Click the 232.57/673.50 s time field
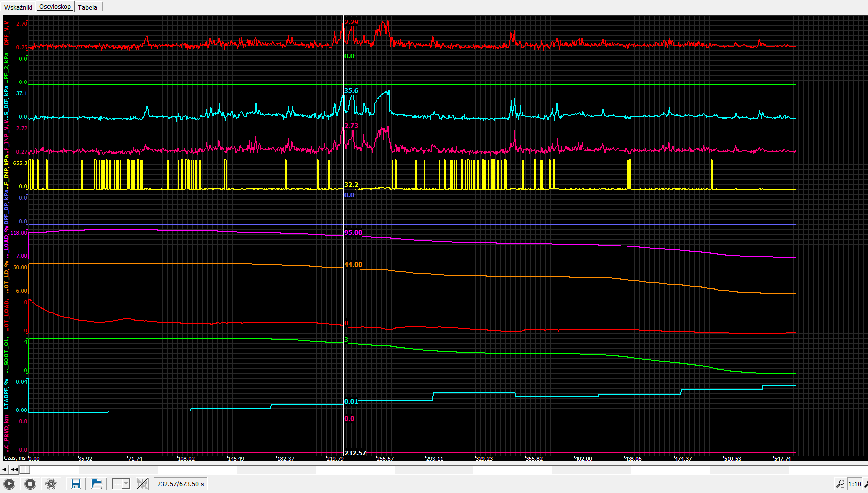The width and height of the screenshot is (868, 493). 181,484
